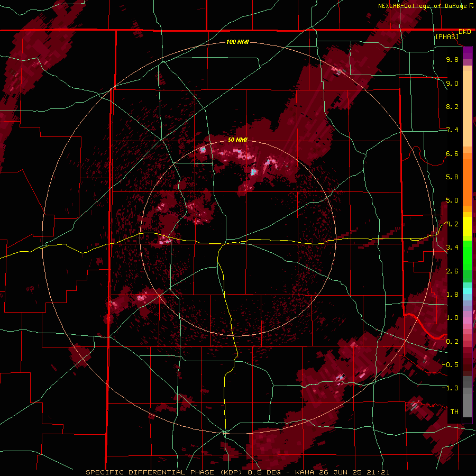Click the 3.4 scale value
476x476 pixels.
tap(452, 248)
